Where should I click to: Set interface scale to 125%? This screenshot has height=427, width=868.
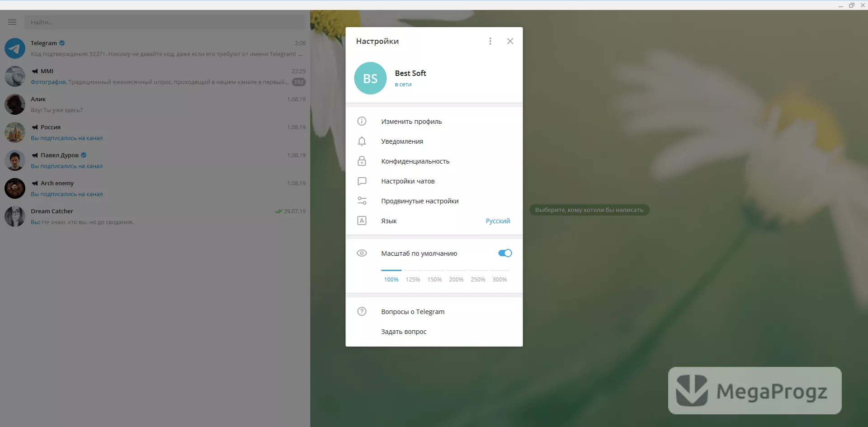413,279
